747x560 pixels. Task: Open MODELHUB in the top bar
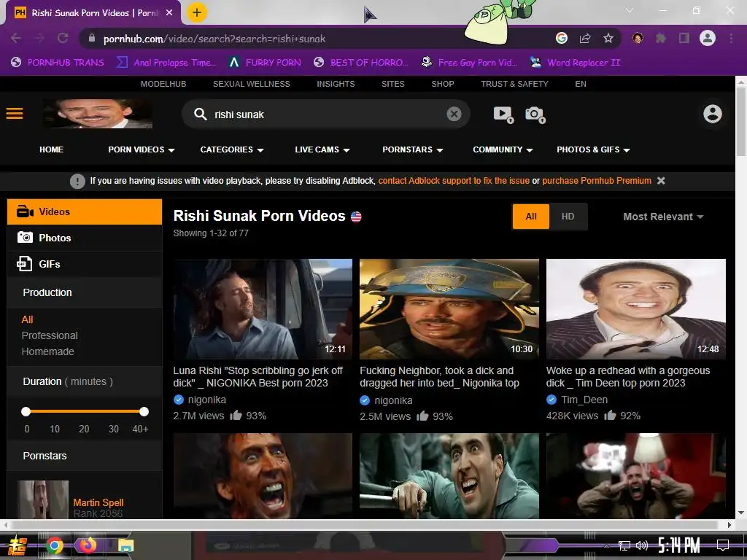(163, 84)
